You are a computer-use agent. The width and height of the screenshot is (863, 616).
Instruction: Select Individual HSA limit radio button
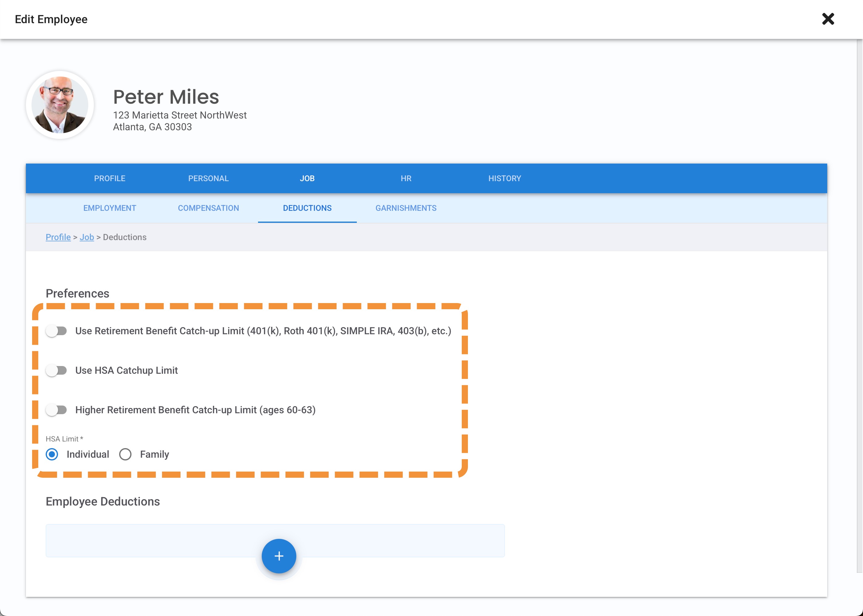click(52, 454)
